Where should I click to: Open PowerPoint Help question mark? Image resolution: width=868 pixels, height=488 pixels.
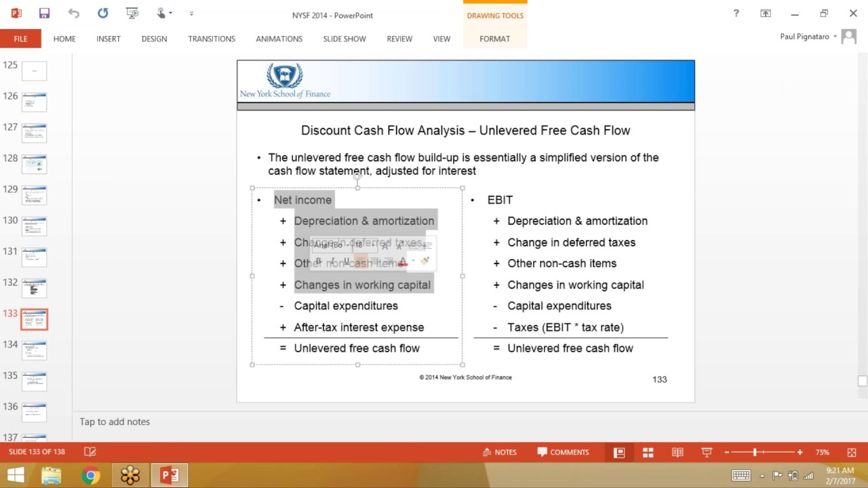pos(736,14)
